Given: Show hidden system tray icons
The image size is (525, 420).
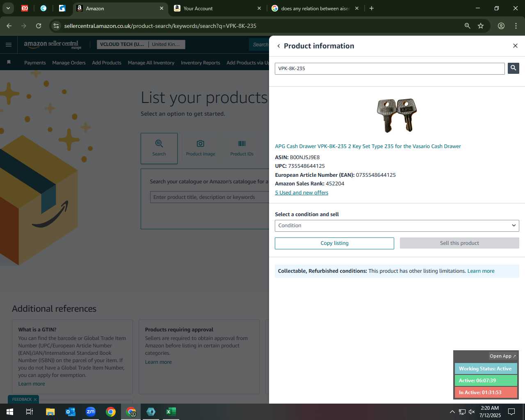Looking at the screenshot, I should 452,412.
